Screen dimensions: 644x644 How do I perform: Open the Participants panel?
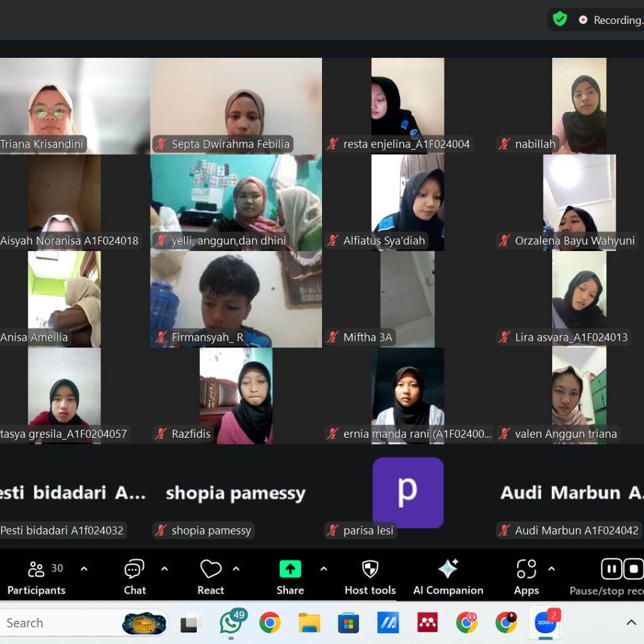(x=36, y=577)
